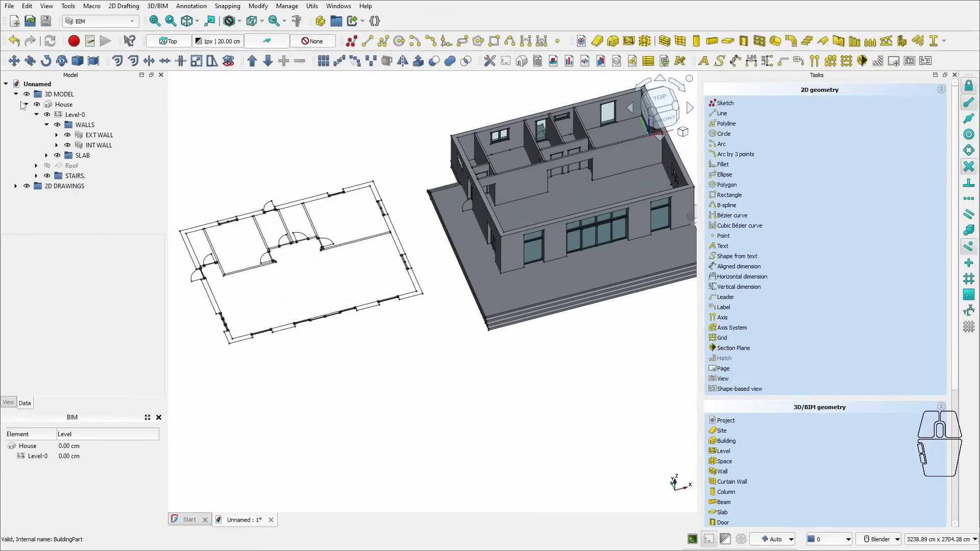This screenshot has height=551, width=980.
Task: Click the Curtain Wall link
Action: coord(731,482)
